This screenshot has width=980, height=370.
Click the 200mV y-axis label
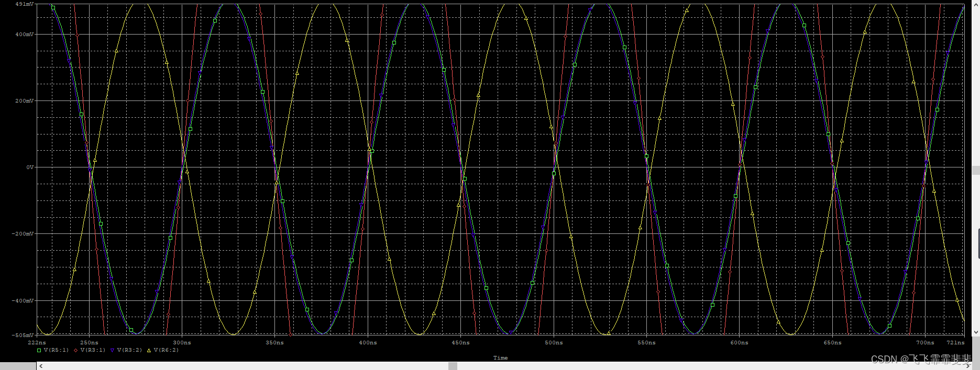pos(25,101)
